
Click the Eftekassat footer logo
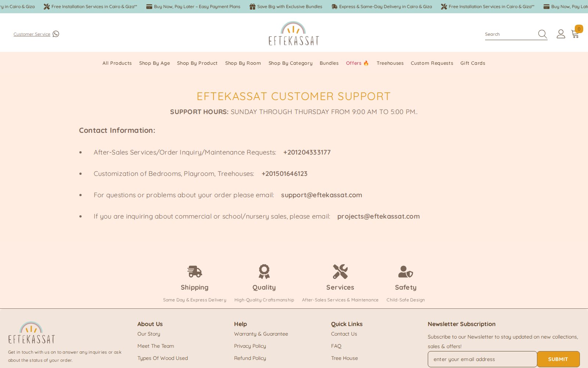click(x=32, y=333)
